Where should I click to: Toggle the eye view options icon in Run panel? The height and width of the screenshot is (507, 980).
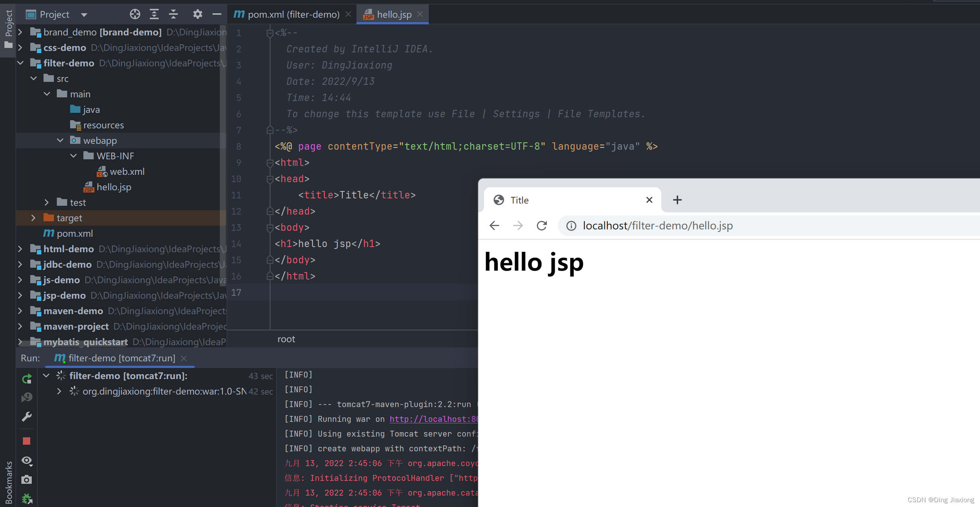click(x=27, y=461)
